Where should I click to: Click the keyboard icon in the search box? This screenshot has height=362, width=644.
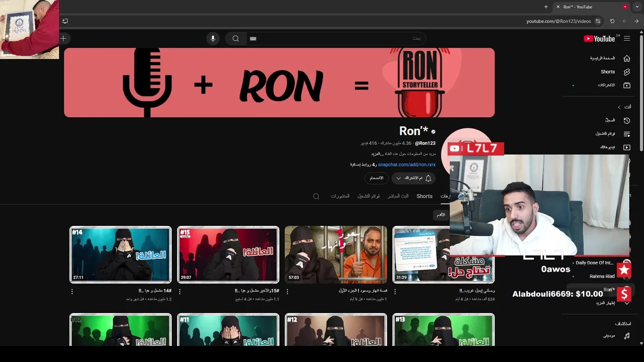[253, 39]
